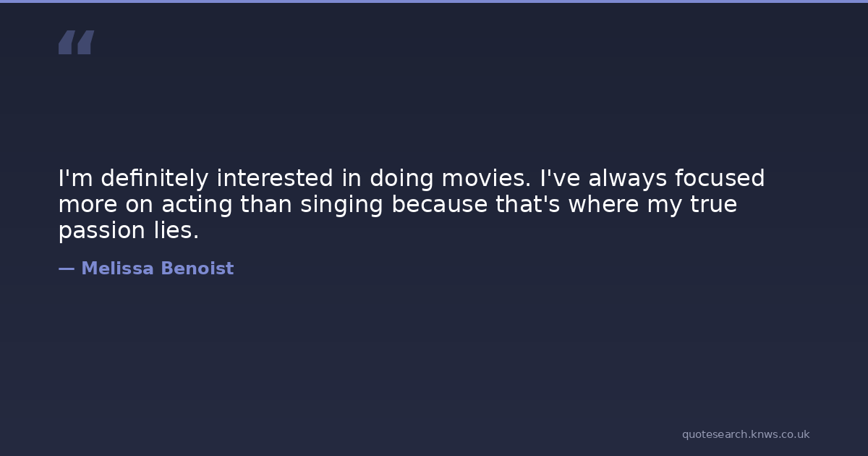
Task: Click the dash before Melissa Benoist
Action: tap(66, 269)
